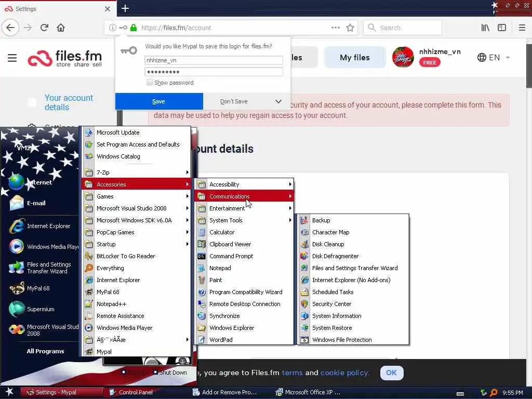The height and width of the screenshot is (399, 532).
Task: Expand the 7-Zip program folder
Action: [137, 172]
